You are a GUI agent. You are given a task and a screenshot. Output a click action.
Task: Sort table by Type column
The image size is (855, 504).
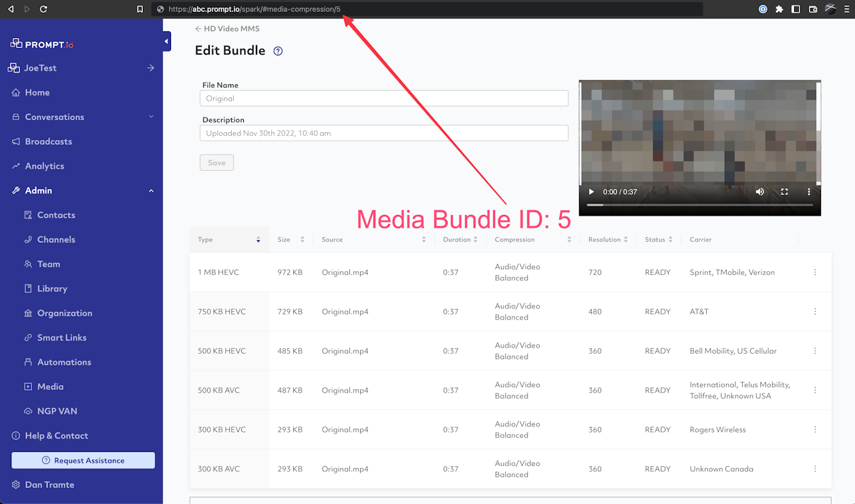(258, 240)
